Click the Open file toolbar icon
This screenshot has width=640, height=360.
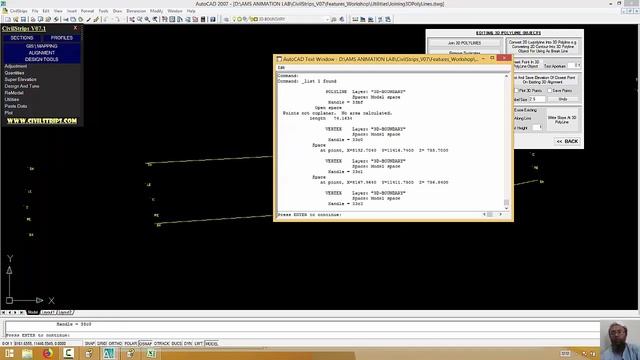click(16, 19)
